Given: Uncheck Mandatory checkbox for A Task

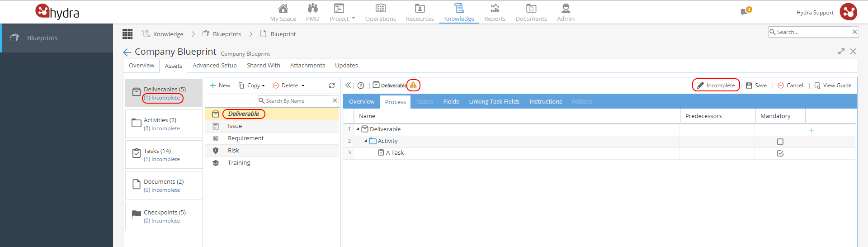Looking at the screenshot, I should (780, 153).
